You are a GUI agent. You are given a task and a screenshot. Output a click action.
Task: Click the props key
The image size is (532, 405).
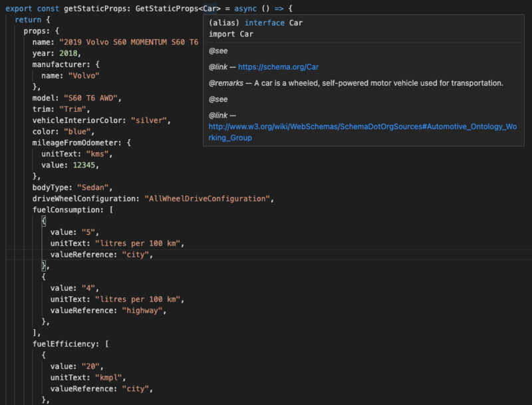click(35, 31)
